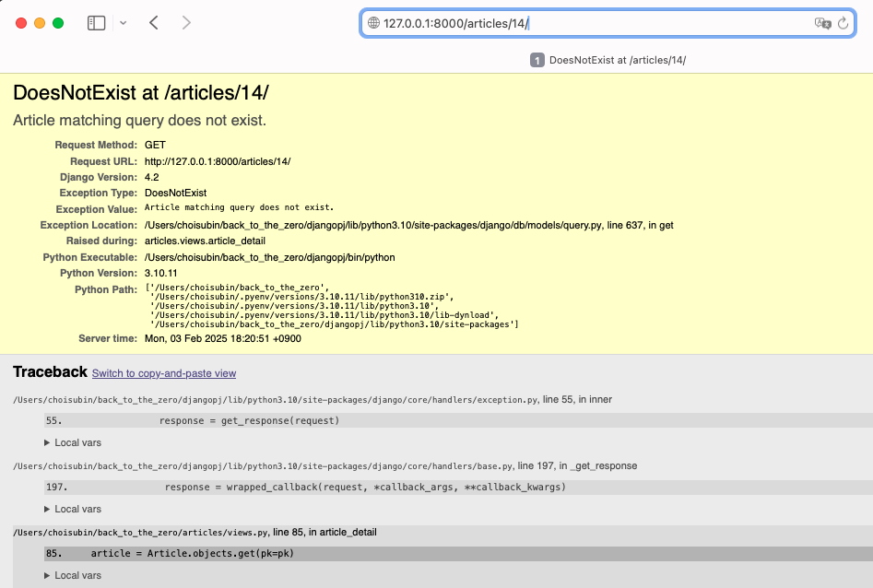The image size is (873, 588).
Task: Click the Python Executable path value
Action: [269, 257]
